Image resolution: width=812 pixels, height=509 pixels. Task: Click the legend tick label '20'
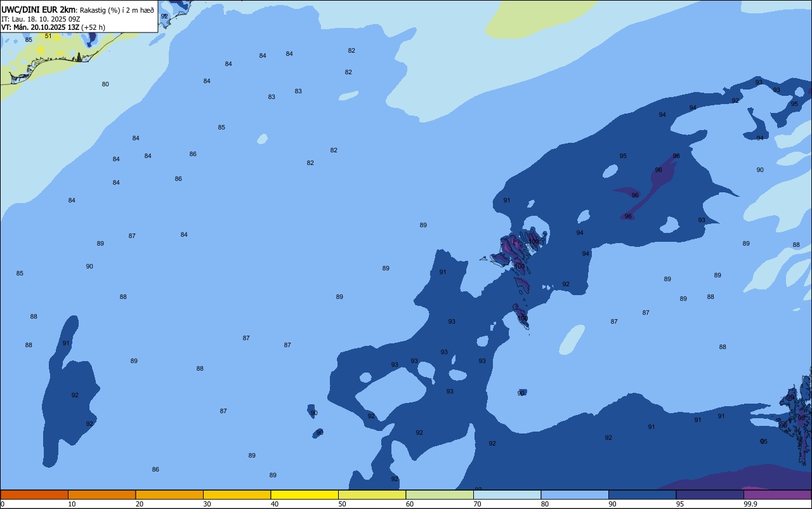click(140, 504)
